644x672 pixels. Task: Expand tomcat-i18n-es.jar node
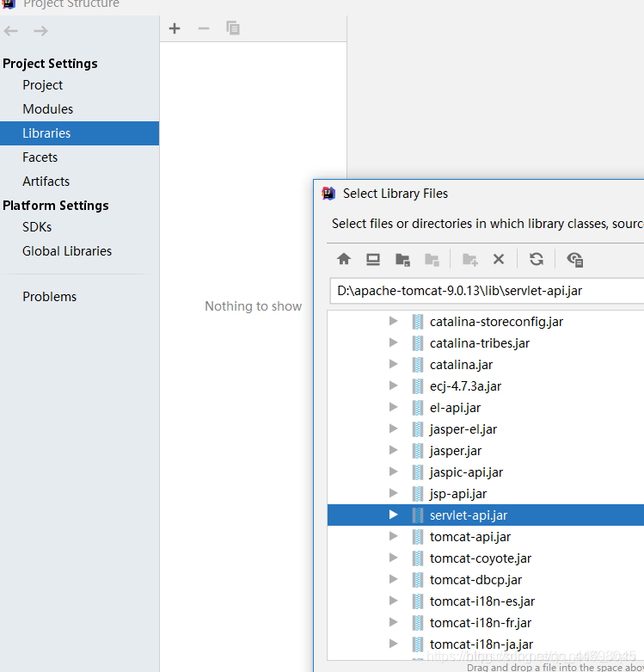[393, 601]
